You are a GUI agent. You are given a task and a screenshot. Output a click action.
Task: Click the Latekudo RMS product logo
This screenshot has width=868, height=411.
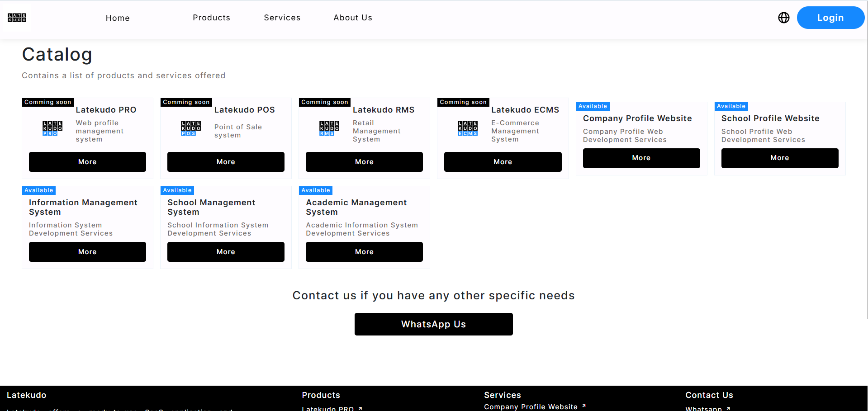click(x=329, y=128)
